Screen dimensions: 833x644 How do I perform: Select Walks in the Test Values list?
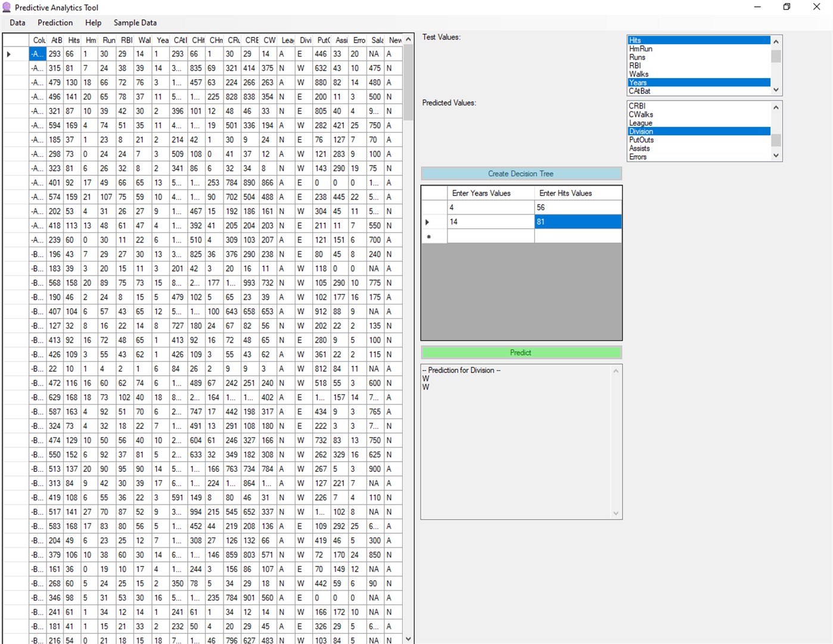(x=655, y=74)
